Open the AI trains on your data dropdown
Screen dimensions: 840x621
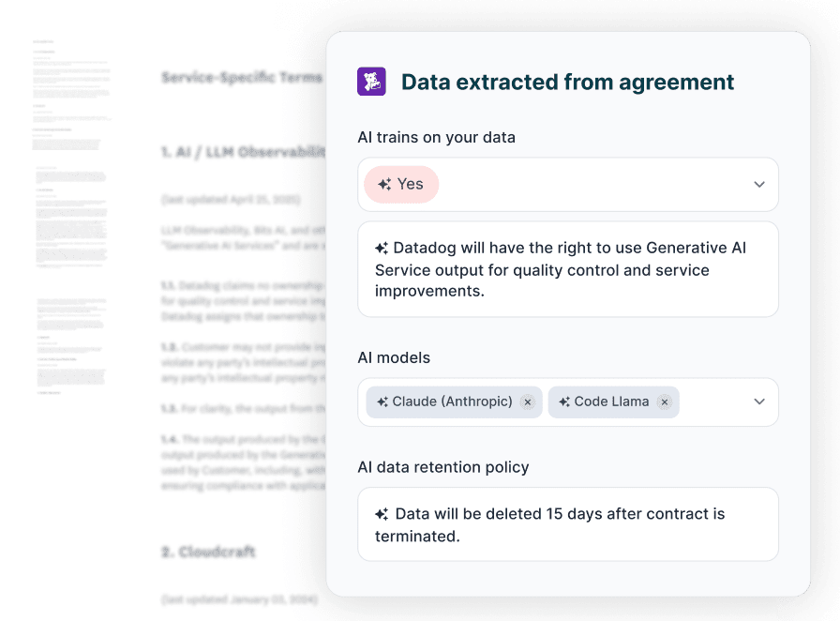tap(759, 184)
